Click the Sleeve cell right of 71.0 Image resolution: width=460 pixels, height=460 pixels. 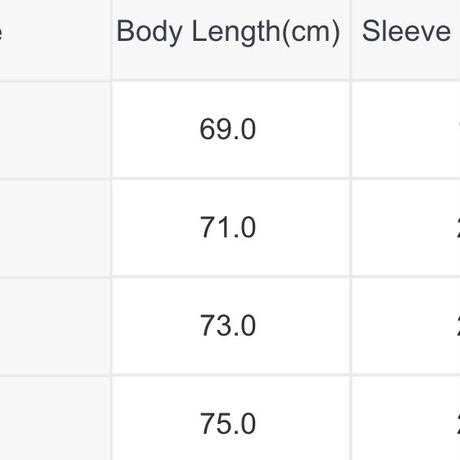pyautogui.click(x=406, y=227)
